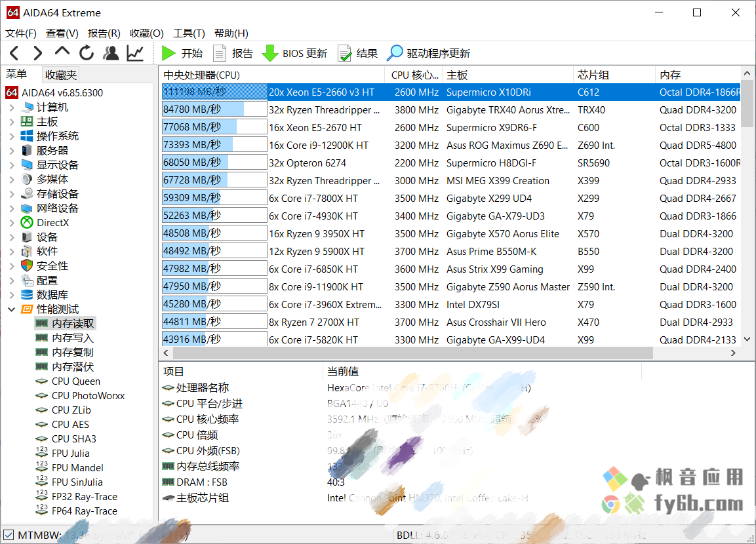Screen dimensions: 756x544
Task: Click the 73393 MB/秒 result bar
Action: click(x=214, y=145)
